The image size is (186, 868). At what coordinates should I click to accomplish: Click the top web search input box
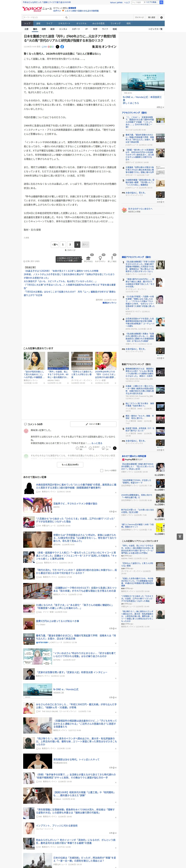(x=137, y=2)
